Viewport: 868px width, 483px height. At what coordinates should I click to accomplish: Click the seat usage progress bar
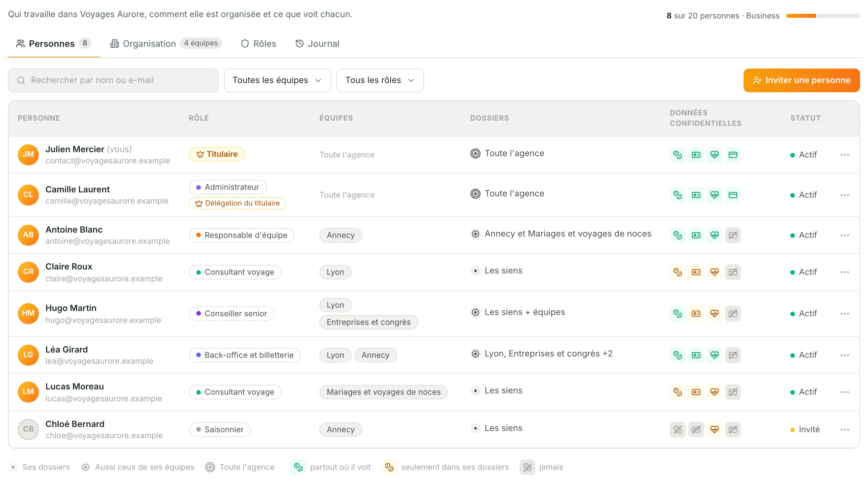pyautogui.click(x=823, y=15)
